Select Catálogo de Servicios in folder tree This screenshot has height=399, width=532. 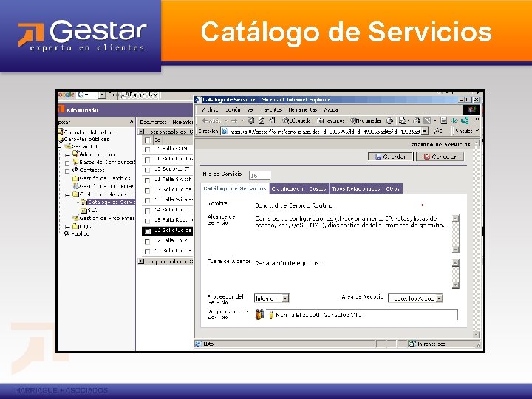[112, 202]
